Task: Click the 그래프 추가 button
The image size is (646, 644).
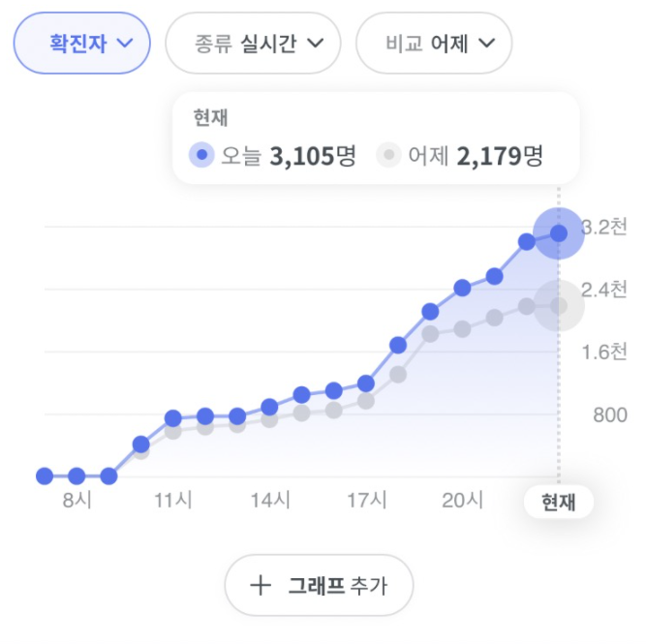Action: (319, 585)
